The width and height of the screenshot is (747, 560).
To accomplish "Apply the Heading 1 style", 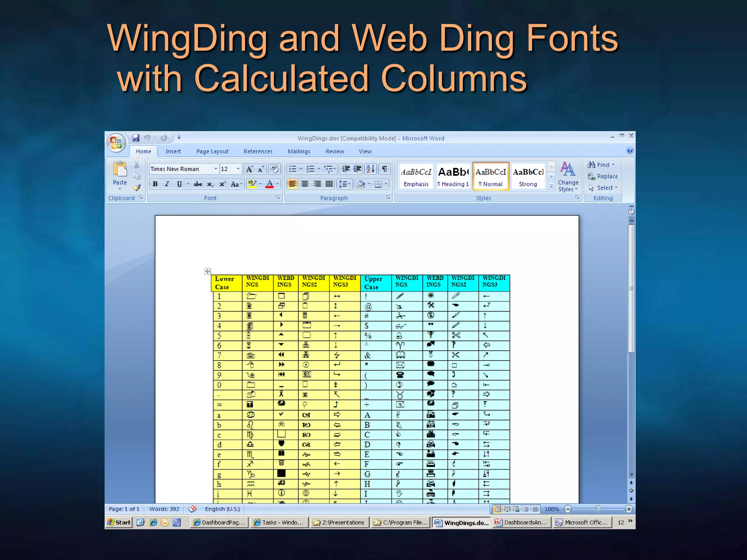I will [x=453, y=176].
